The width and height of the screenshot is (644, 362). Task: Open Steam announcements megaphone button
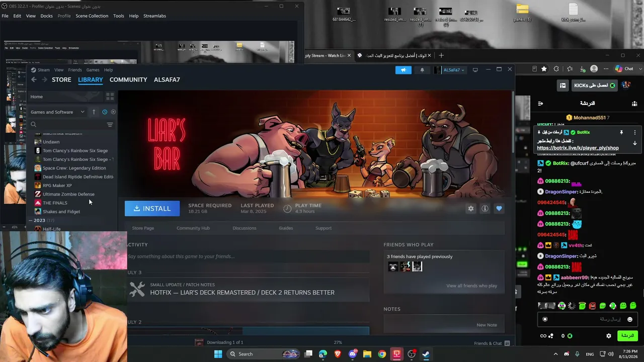click(404, 70)
